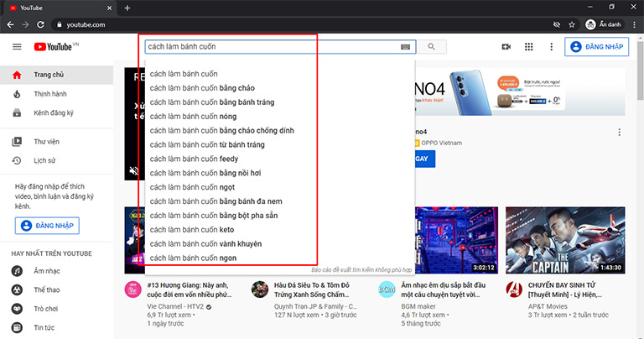
Task: Click the Trò chơi gaming icon
Action: (x=17, y=309)
